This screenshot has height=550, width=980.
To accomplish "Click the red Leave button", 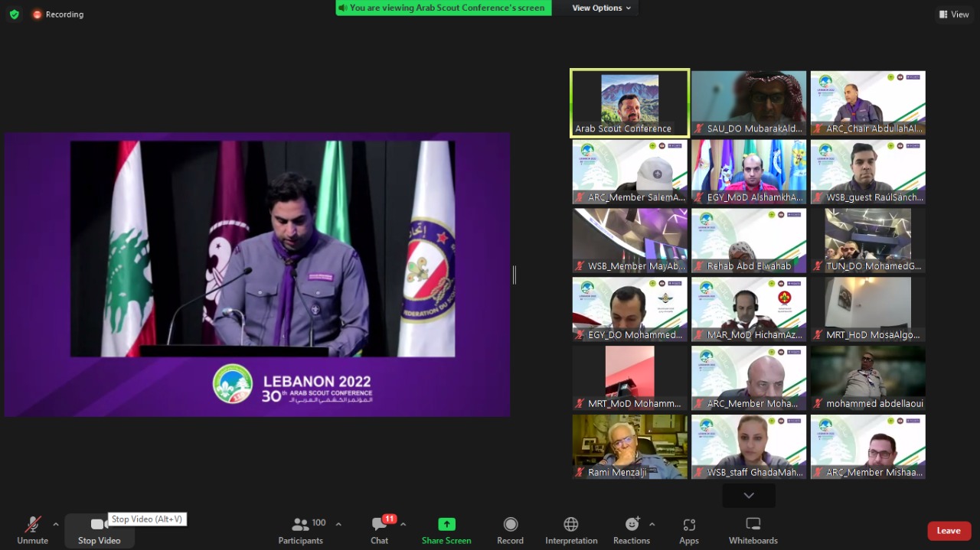I will 949,531.
